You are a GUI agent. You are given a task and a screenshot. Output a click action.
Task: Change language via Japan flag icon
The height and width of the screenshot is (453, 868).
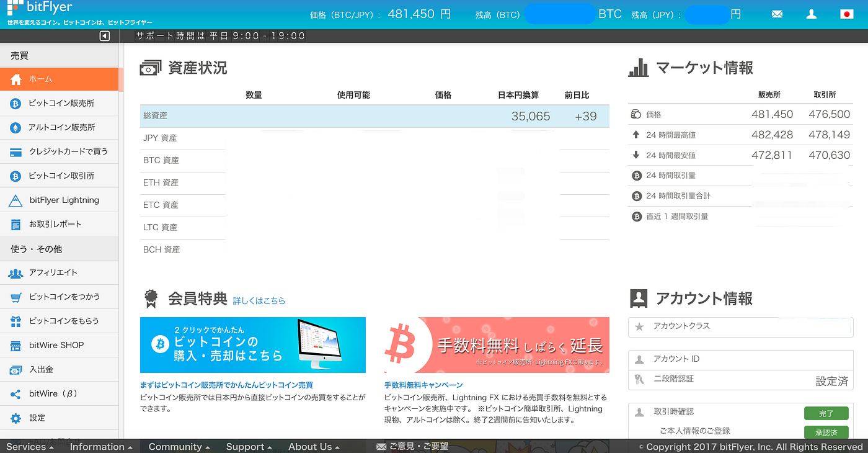tap(846, 14)
